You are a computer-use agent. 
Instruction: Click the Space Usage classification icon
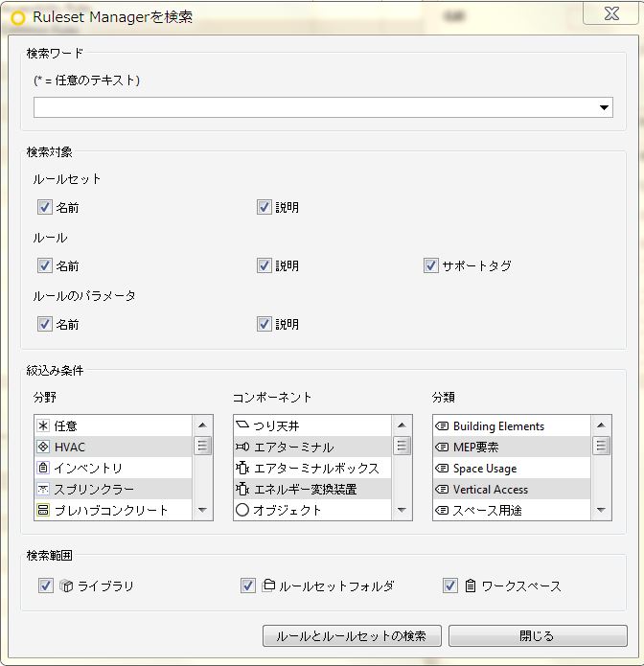tap(442, 468)
